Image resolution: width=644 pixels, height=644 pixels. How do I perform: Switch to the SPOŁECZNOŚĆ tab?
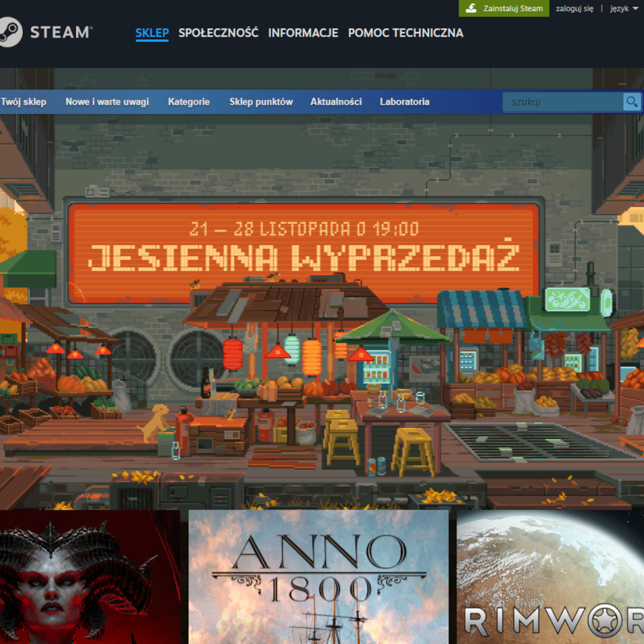pos(218,33)
